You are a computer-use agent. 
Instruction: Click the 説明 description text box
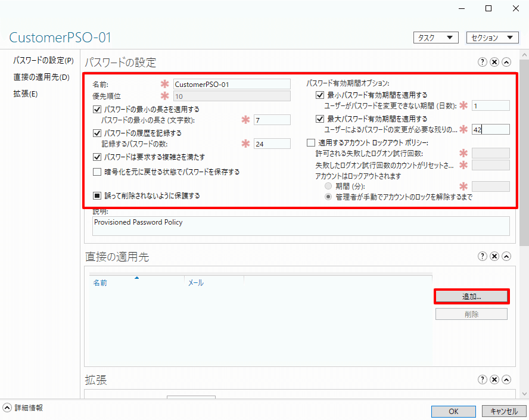point(301,226)
